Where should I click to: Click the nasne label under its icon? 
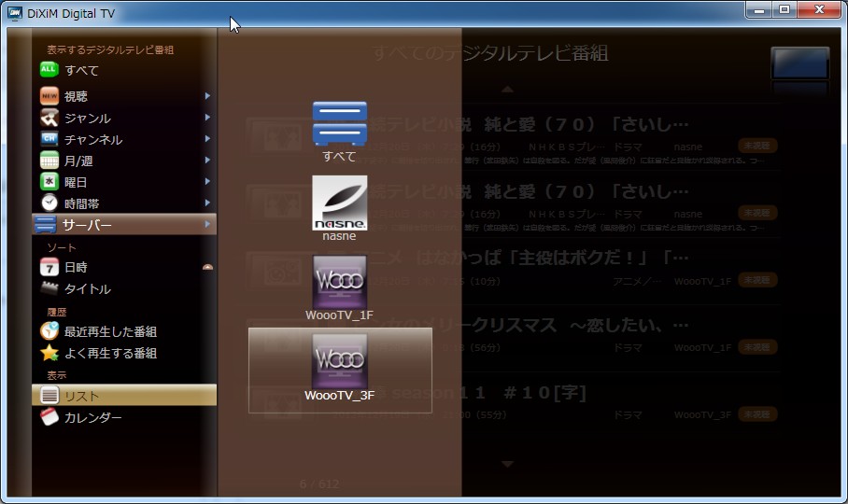(340, 236)
